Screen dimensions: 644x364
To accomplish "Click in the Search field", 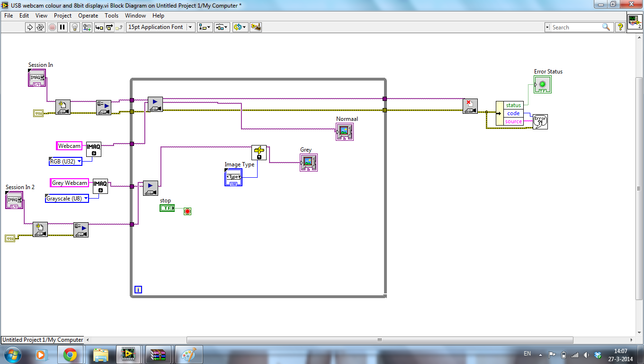I will (x=575, y=27).
